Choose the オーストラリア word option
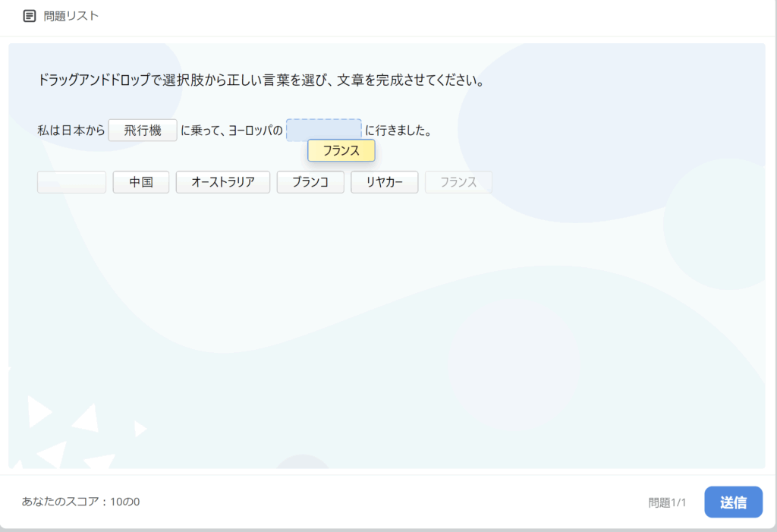This screenshot has width=777, height=532. tap(223, 182)
